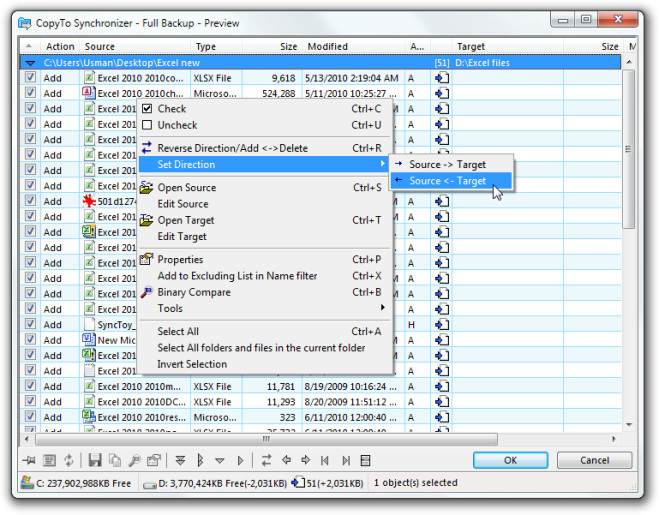The width and height of the screenshot is (660, 515).
Task: Toggle the checkbox of the 501d127 row
Action: 30,200
